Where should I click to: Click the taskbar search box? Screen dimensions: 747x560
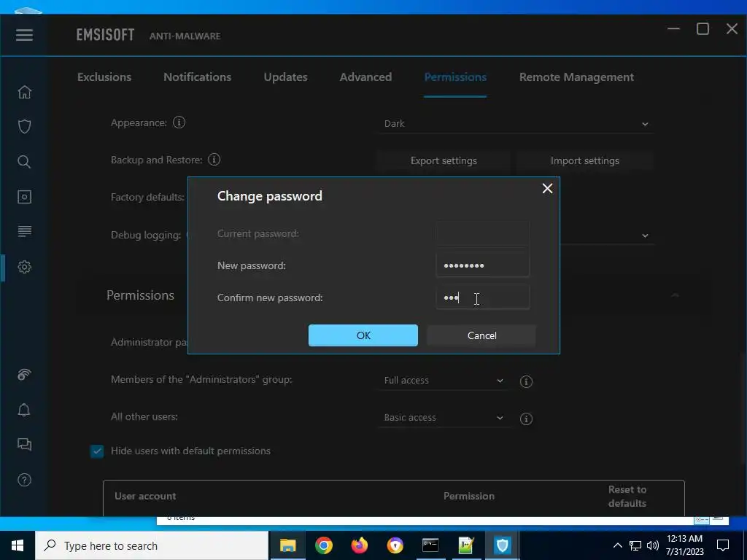tap(152, 545)
